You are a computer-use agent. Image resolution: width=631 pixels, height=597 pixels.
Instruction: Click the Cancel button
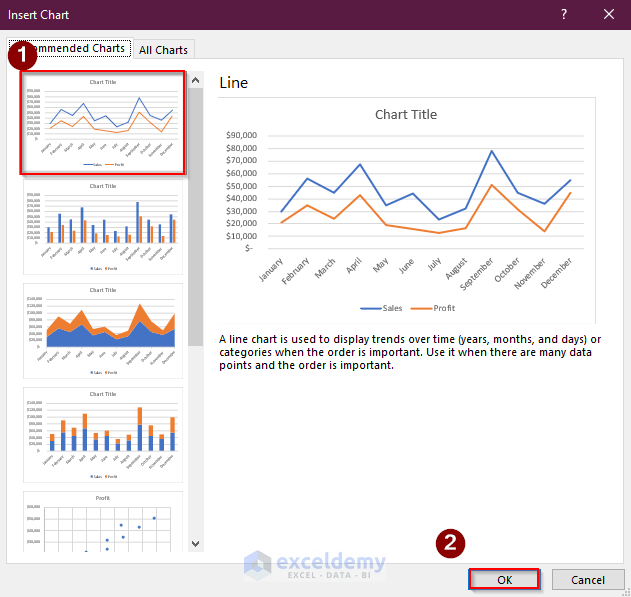[x=588, y=580]
